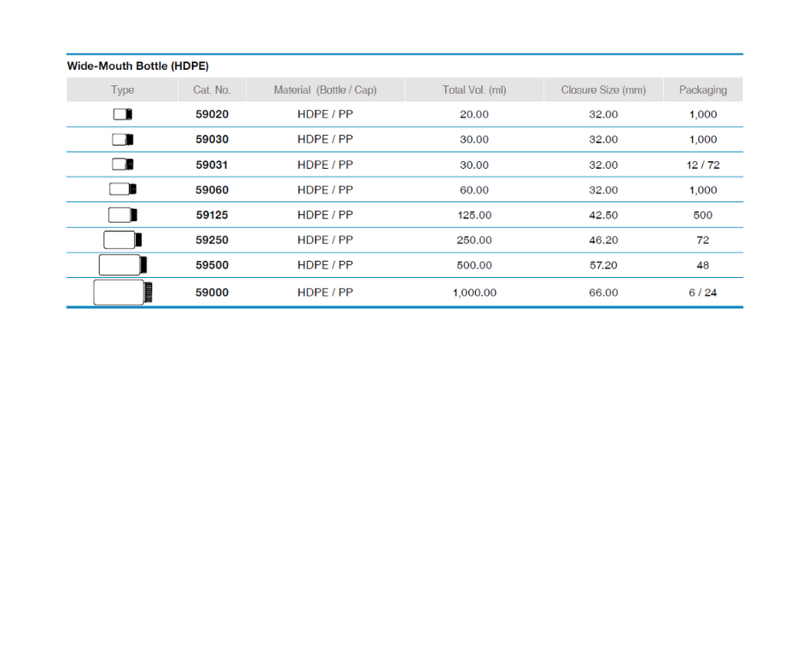The image size is (802, 672).
Task: Click the bottle icon next to 59031
Action: [x=123, y=165]
